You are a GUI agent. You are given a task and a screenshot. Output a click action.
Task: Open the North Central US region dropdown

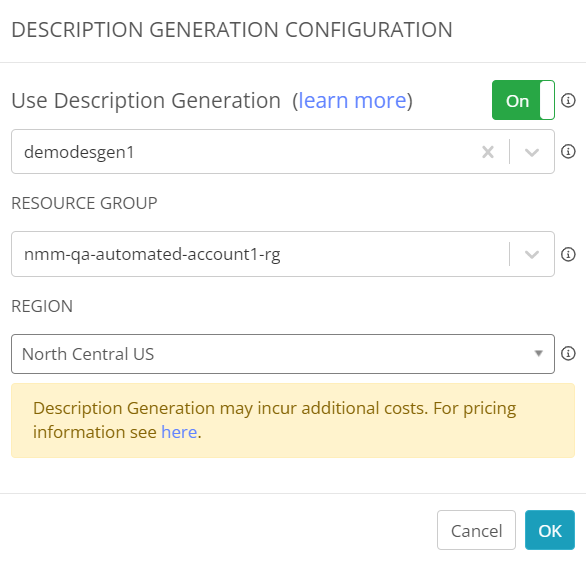[283, 354]
